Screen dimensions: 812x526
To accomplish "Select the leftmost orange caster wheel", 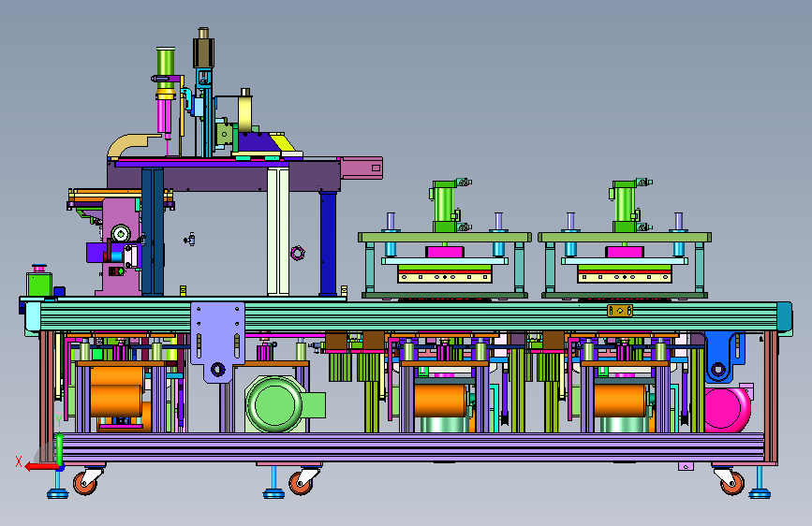I will (84, 484).
